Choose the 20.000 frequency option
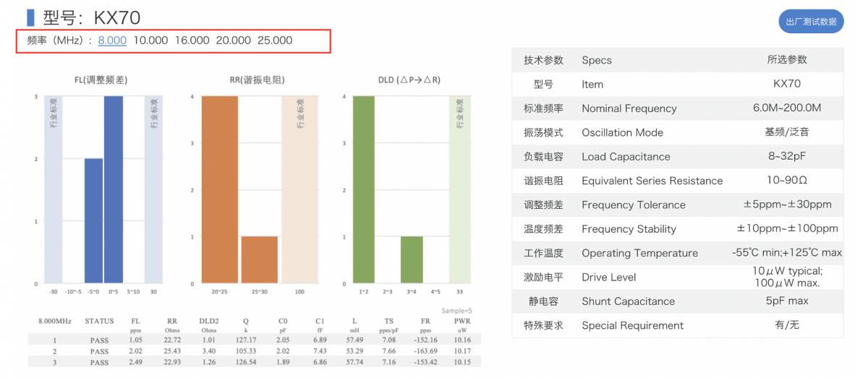Image resolution: width=868 pixels, height=378 pixels. [233, 40]
